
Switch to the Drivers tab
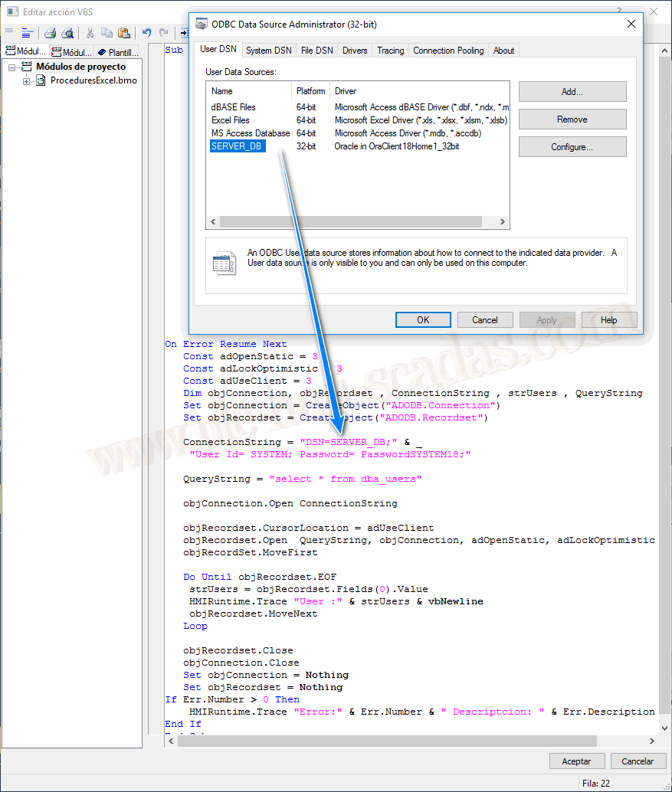point(355,51)
